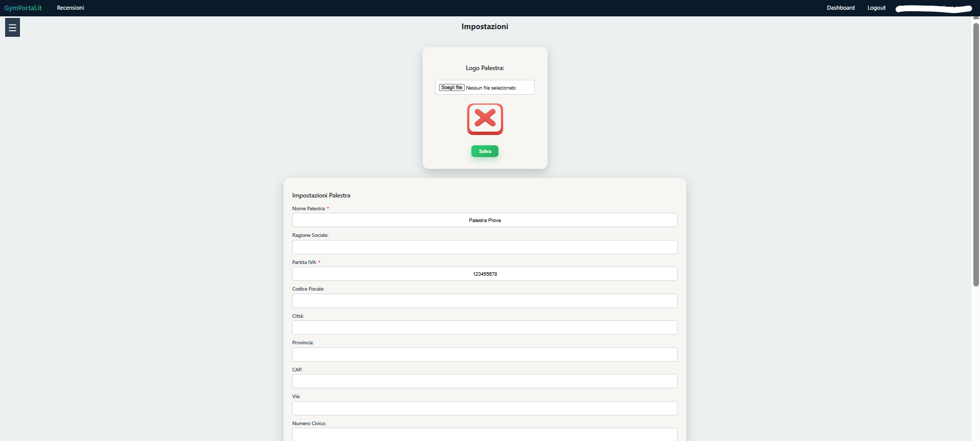Click the Codice Fiscale input

coord(485,301)
